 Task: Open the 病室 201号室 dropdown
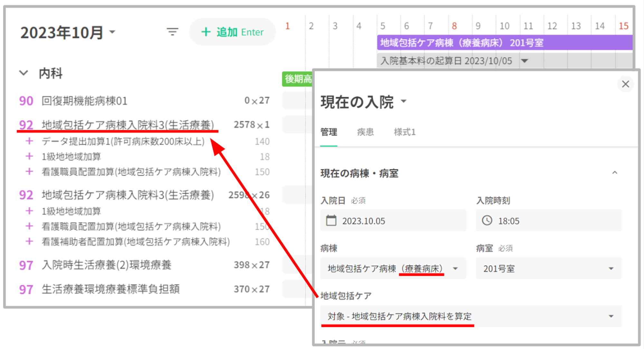611,269
